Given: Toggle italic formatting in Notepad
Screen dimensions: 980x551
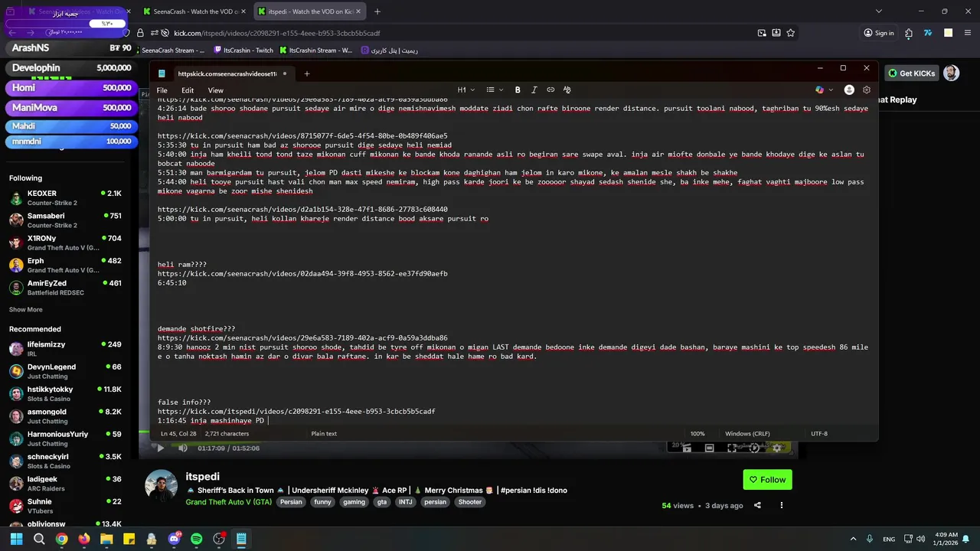Looking at the screenshot, I should click(534, 90).
